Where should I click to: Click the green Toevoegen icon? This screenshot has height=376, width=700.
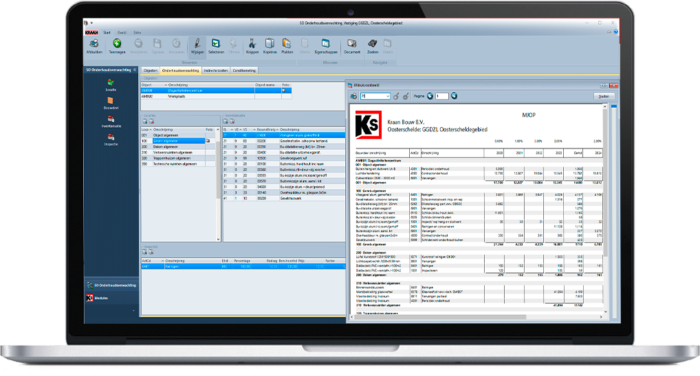tap(117, 46)
